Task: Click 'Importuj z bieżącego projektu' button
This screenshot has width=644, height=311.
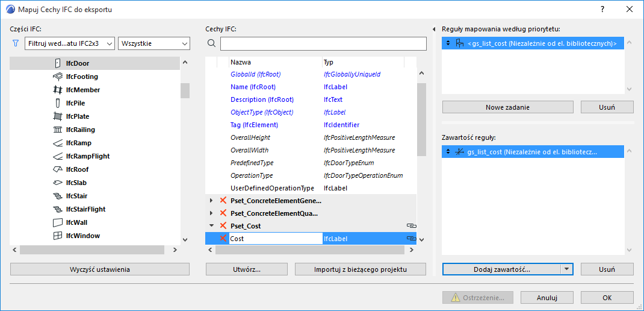Action: [x=360, y=269]
